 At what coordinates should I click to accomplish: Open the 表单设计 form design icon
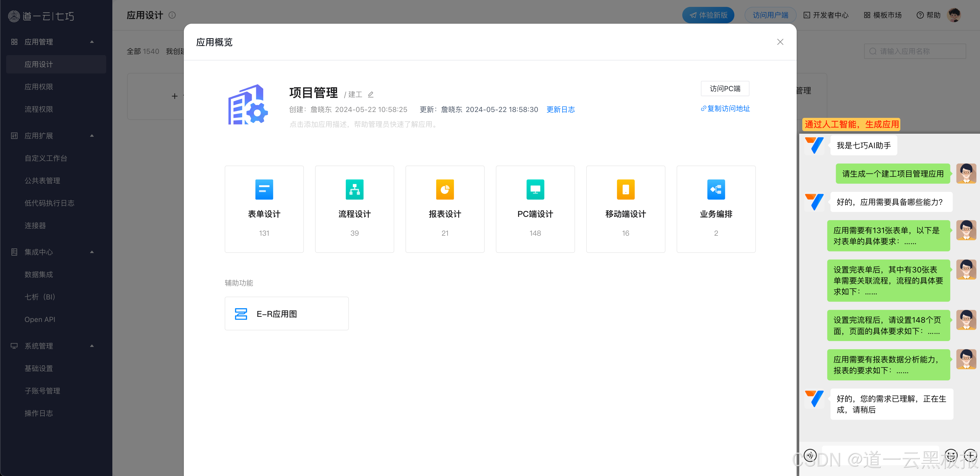(264, 189)
